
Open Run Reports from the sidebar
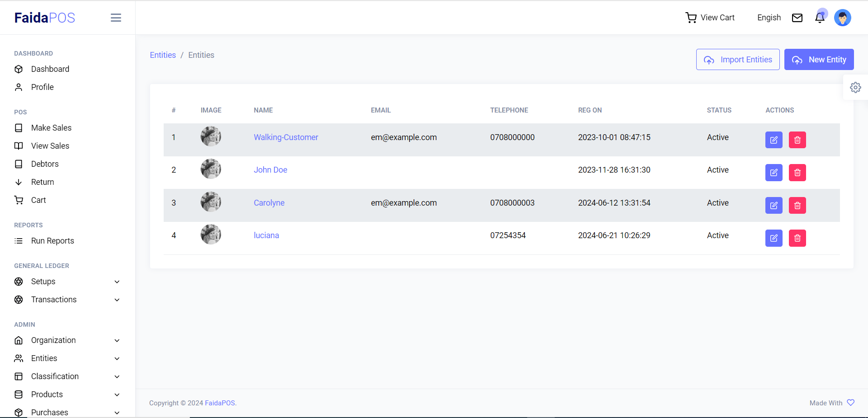coord(52,241)
